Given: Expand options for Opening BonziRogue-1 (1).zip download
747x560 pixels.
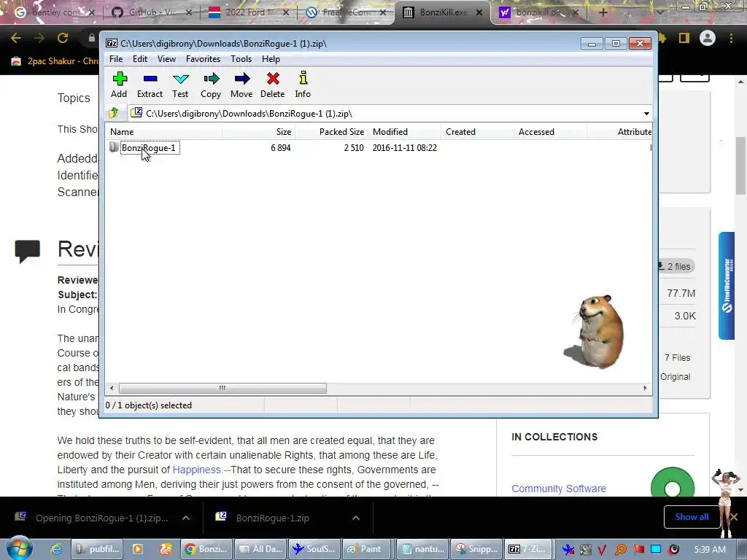Looking at the screenshot, I should 186,518.
